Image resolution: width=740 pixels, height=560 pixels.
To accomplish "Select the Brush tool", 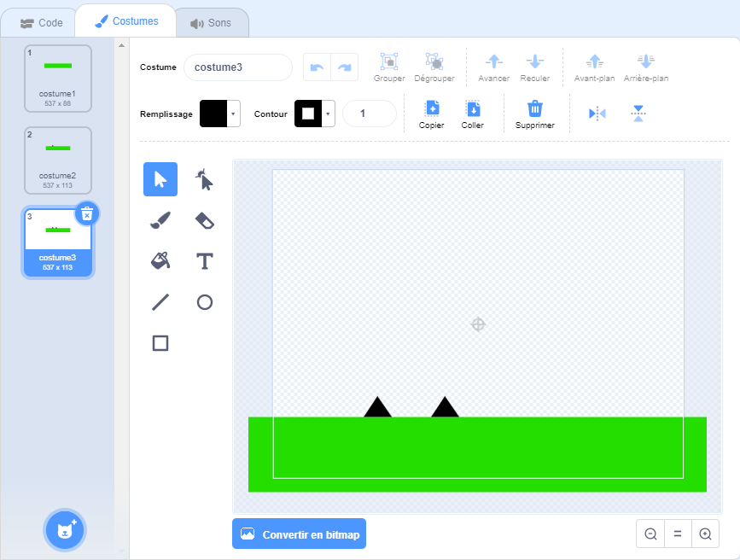I will (x=160, y=220).
